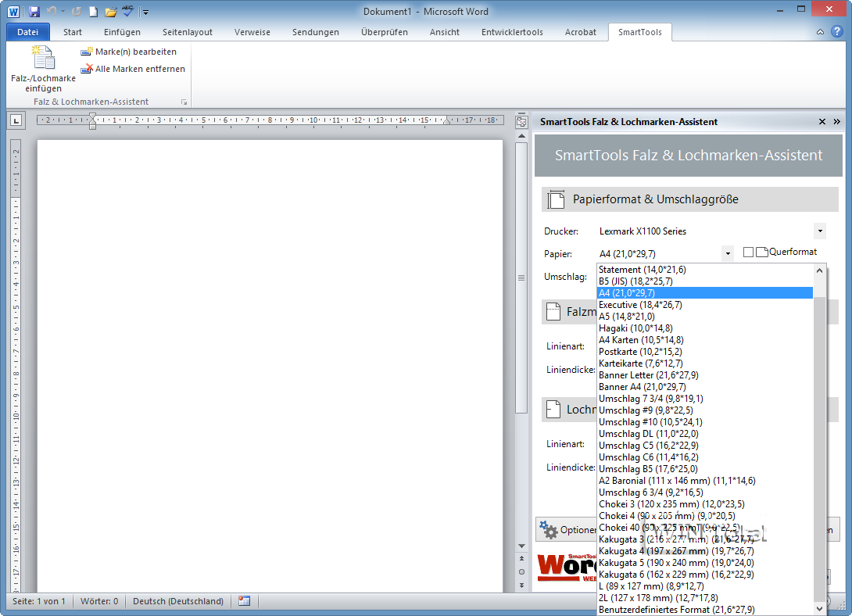852x616 pixels.
Task: Switch to Sendungen tab
Action: point(316,32)
